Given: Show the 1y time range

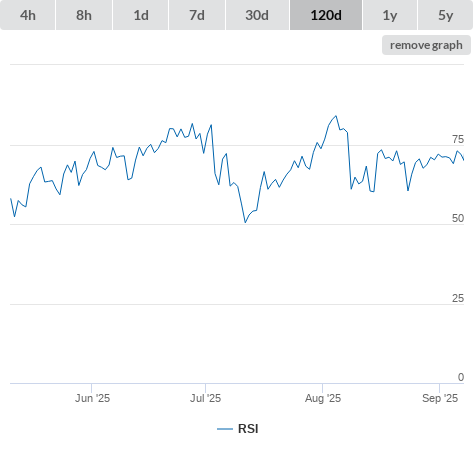Looking at the screenshot, I should (390, 15).
